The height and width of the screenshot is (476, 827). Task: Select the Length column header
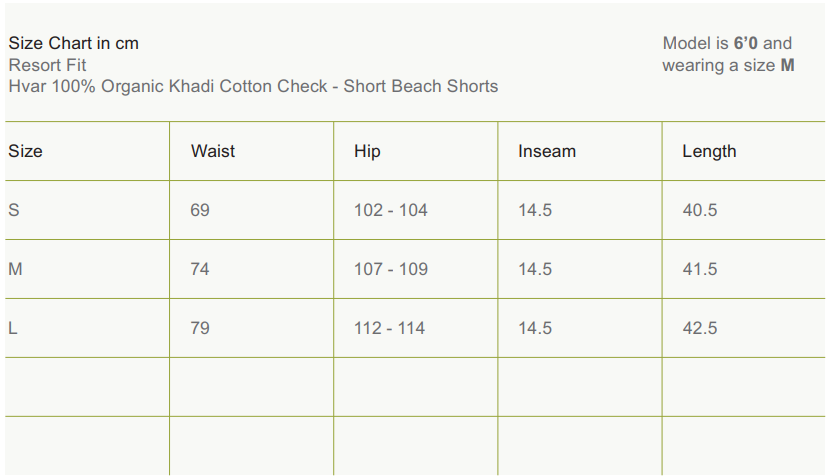pos(709,151)
